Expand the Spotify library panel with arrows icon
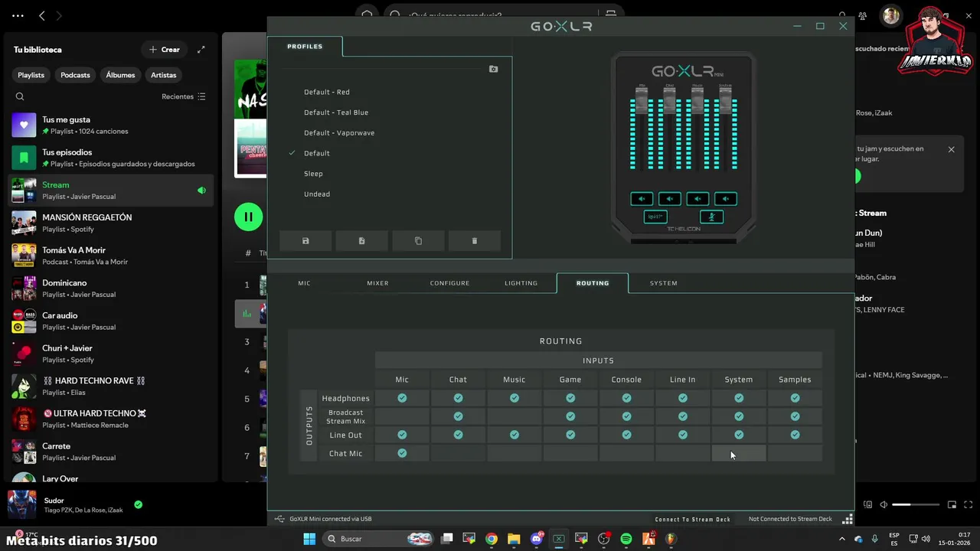 (201, 50)
